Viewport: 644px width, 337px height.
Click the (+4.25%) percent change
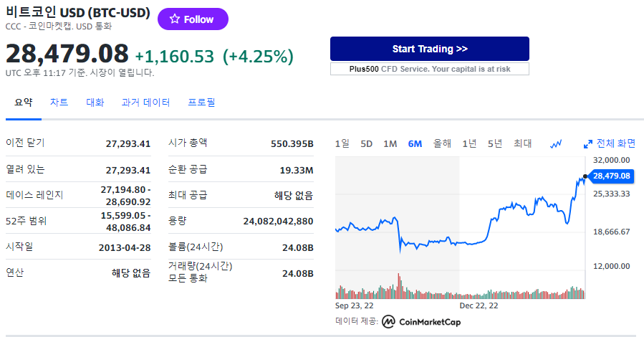tap(258, 57)
